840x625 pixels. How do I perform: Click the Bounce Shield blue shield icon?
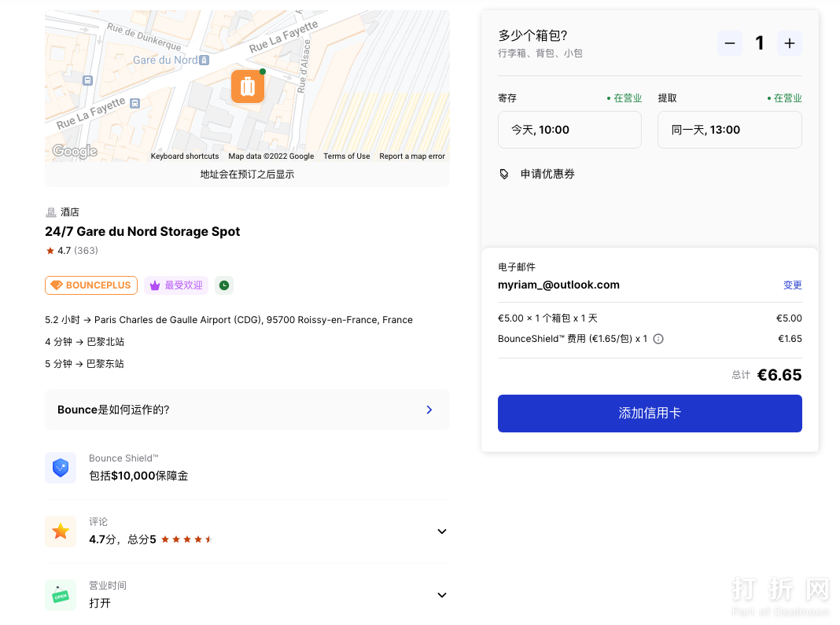[x=61, y=468]
